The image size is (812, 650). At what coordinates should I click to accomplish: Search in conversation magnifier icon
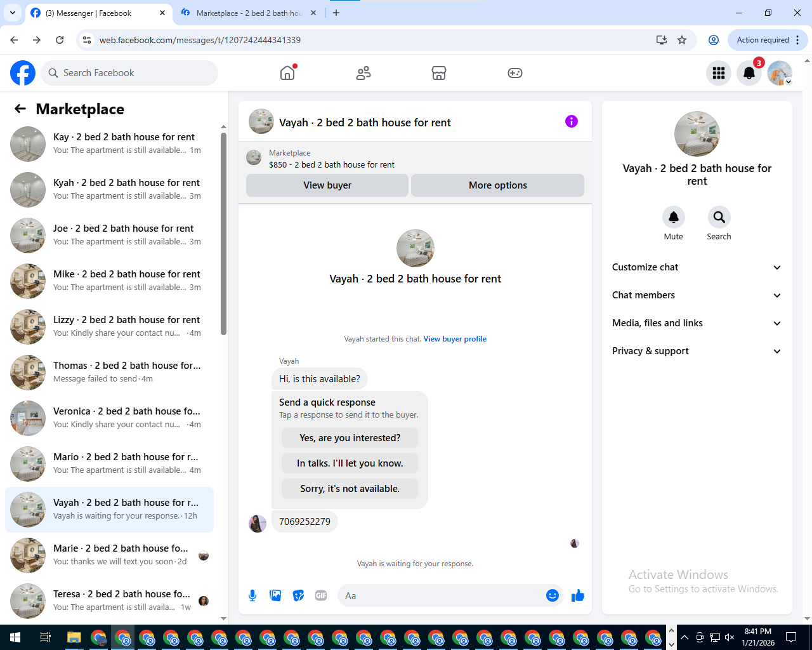[x=719, y=217]
